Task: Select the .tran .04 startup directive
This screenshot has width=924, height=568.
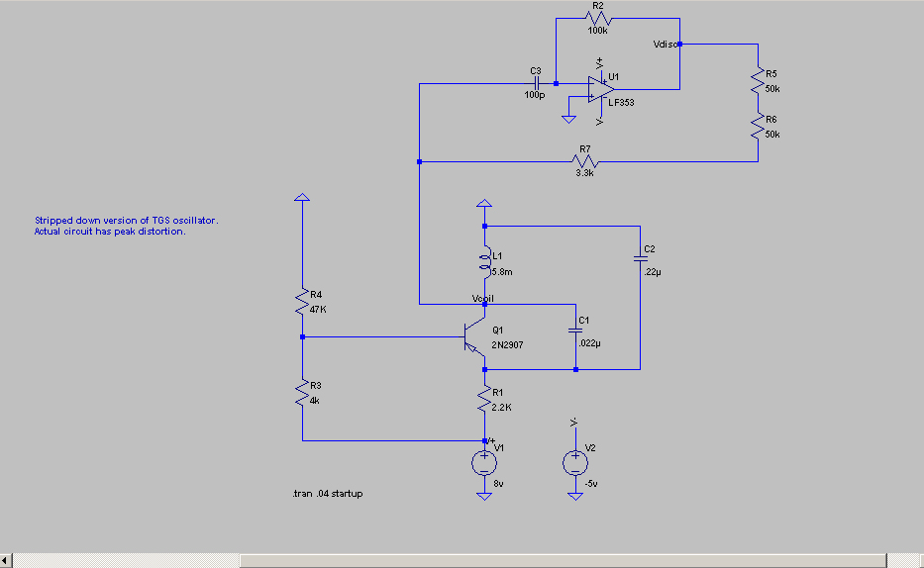Action: [328, 493]
